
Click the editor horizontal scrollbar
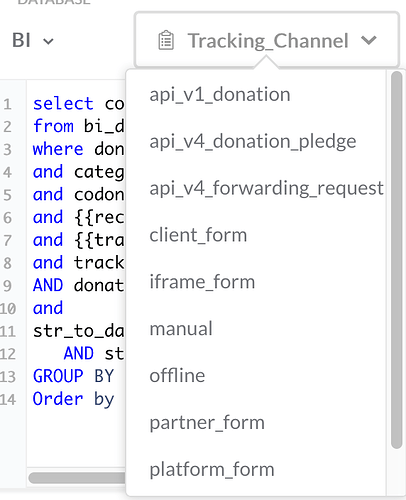[x=77, y=478]
